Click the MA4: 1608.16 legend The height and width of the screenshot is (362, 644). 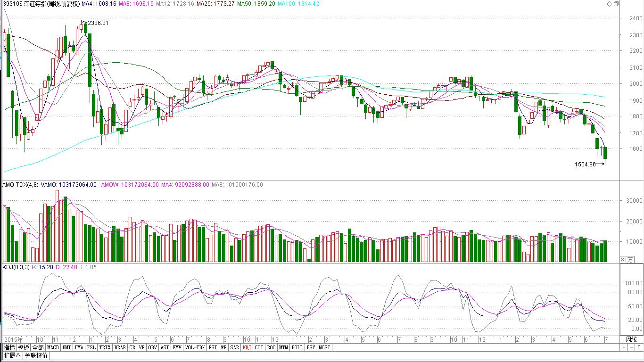98,4
